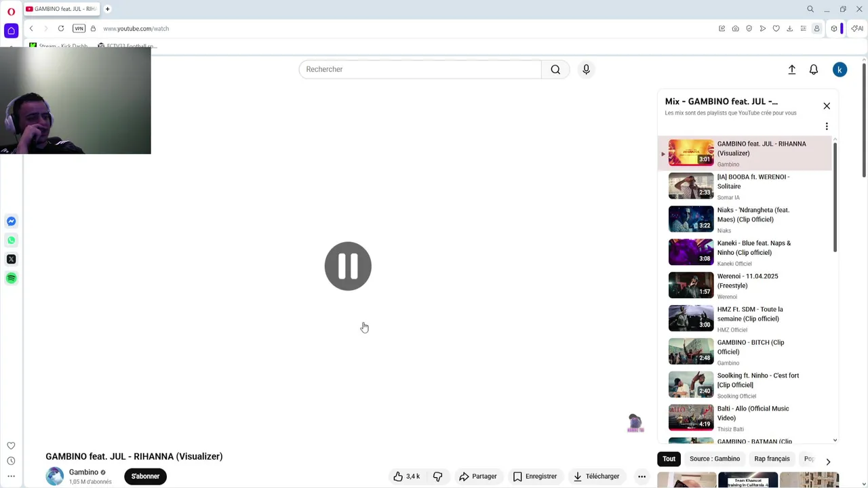
Task: Play Werenoi - 11.04.2025 Freestyle
Action: coord(744,286)
